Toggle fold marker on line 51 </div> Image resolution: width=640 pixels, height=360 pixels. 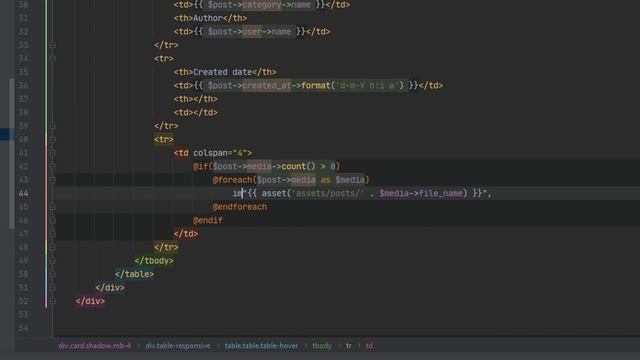[52, 287]
